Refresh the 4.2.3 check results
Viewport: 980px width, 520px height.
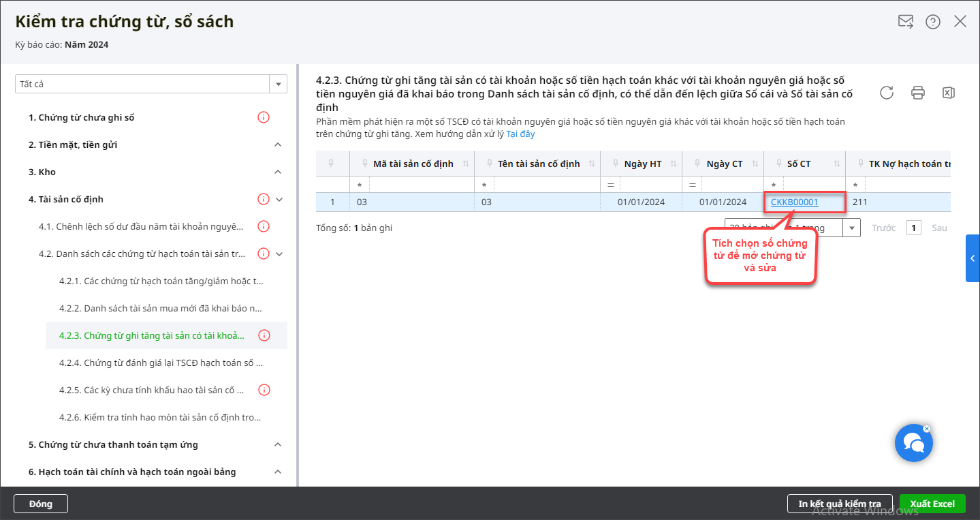(x=887, y=93)
